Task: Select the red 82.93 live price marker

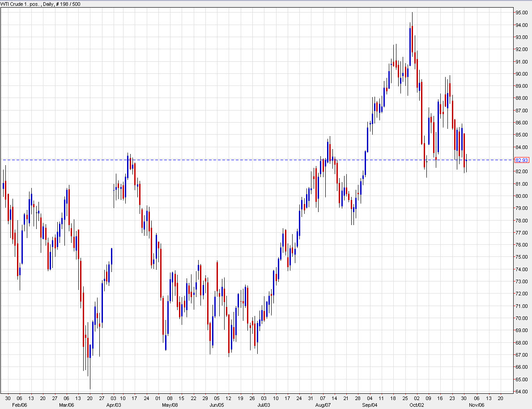Action: 522,159
